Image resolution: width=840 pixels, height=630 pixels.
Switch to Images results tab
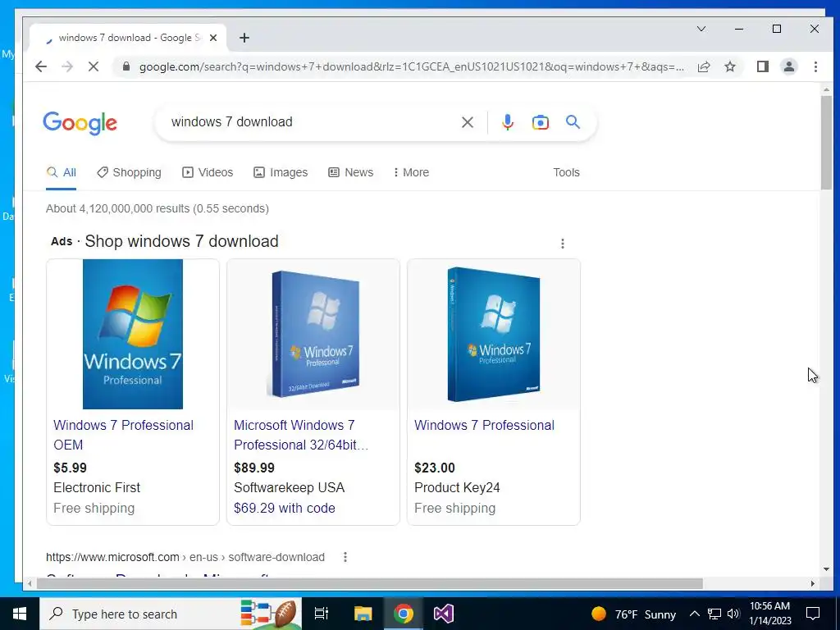(x=281, y=172)
